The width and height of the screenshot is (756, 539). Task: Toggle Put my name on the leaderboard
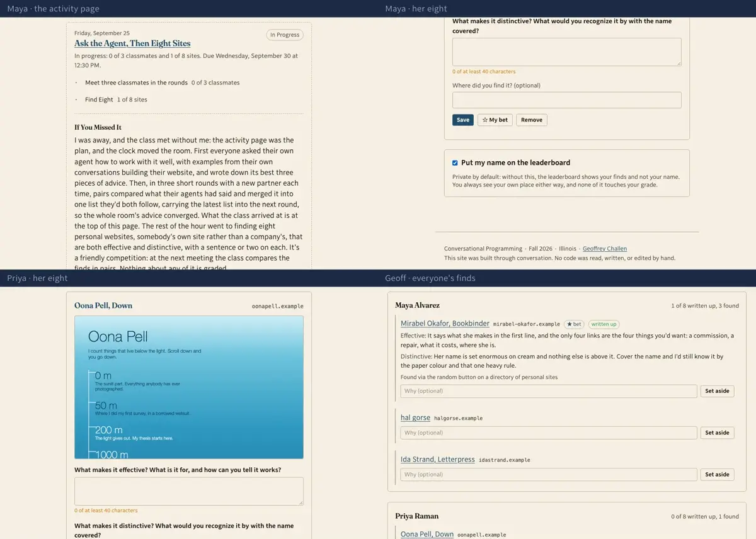point(455,162)
